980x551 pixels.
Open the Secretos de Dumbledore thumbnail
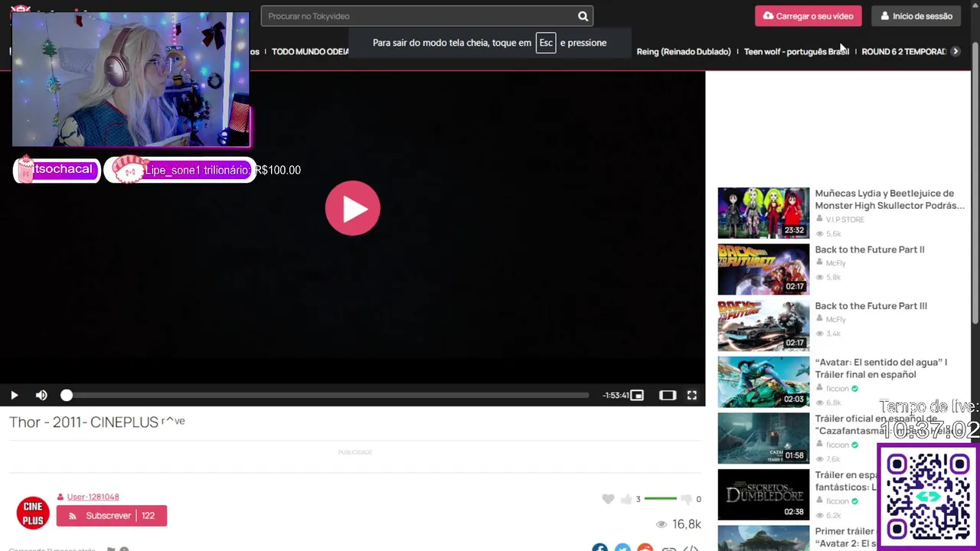pyautogui.click(x=763, y=494)
